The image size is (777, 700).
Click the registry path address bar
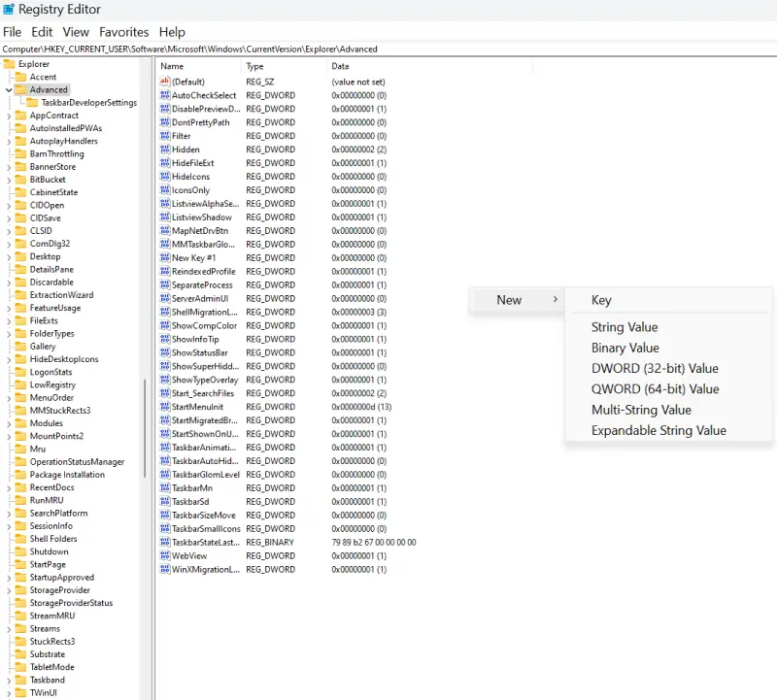tap(291, 49)
